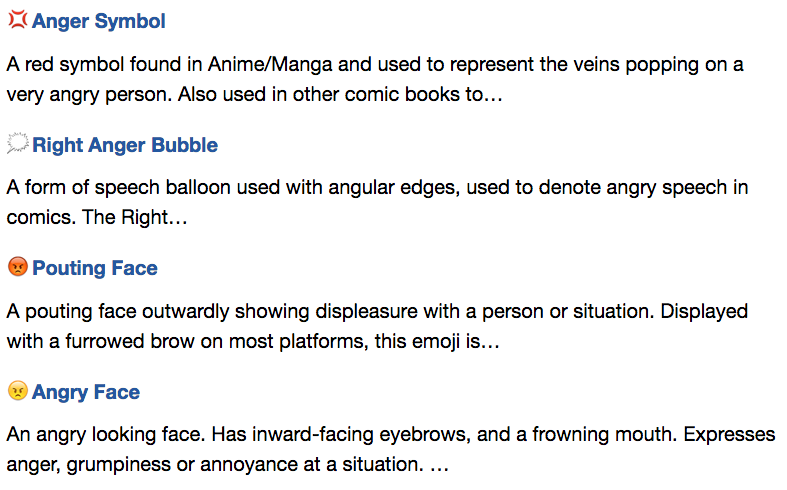Click the word 'grumpiness' in the last description
Screen dimensions: 787x490
point(118,465)
